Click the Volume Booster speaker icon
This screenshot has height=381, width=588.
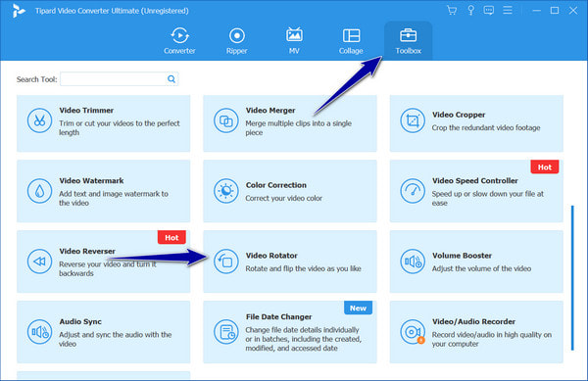click(x=413, y=262)
